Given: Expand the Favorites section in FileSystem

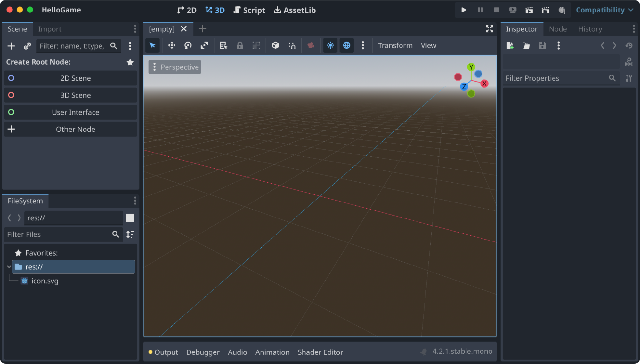Looking at the screenshot, I should [18, 252].
